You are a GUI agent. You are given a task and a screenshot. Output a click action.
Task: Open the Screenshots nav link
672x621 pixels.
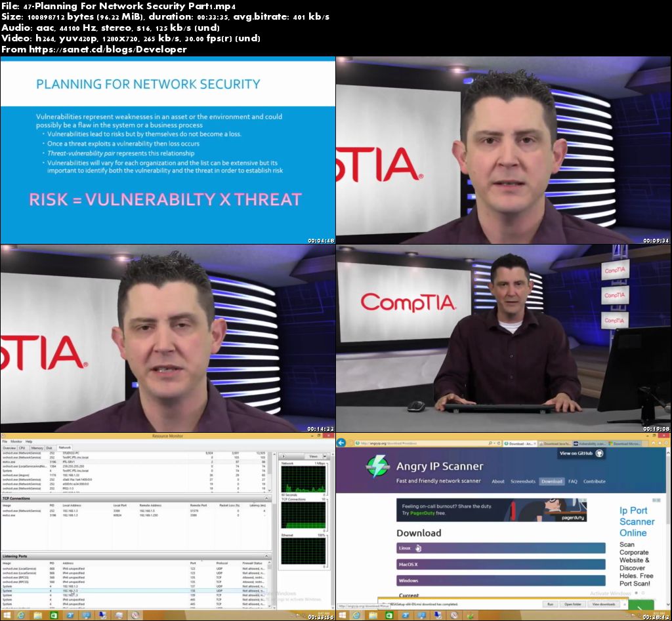click(x=523, y=481)
